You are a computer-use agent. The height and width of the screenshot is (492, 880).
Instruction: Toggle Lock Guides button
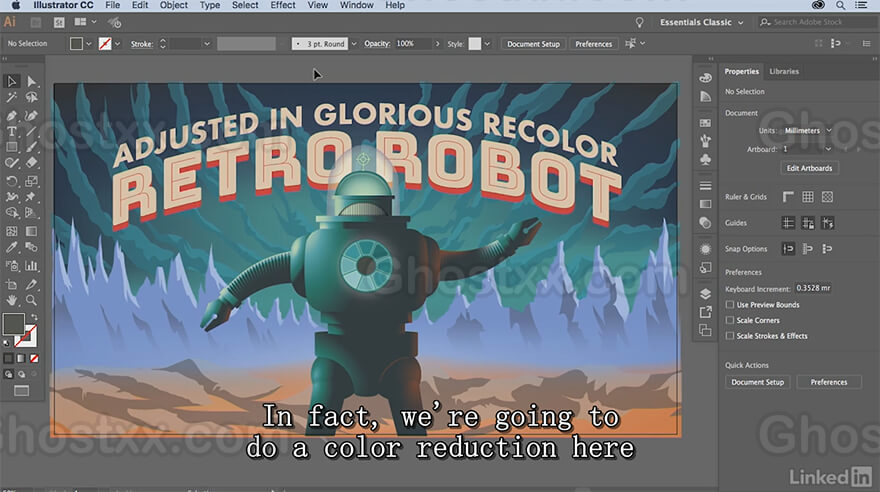808,223
